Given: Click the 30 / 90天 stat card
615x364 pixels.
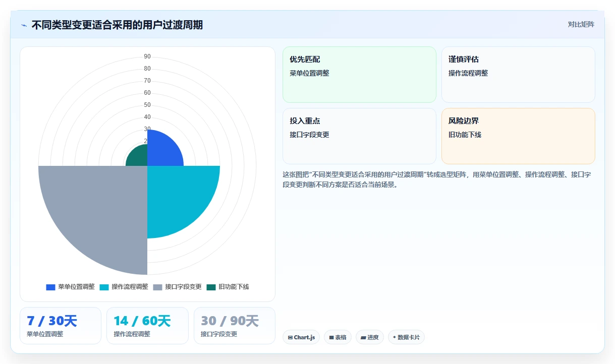Looking at the screenshot, I should 235,326.
